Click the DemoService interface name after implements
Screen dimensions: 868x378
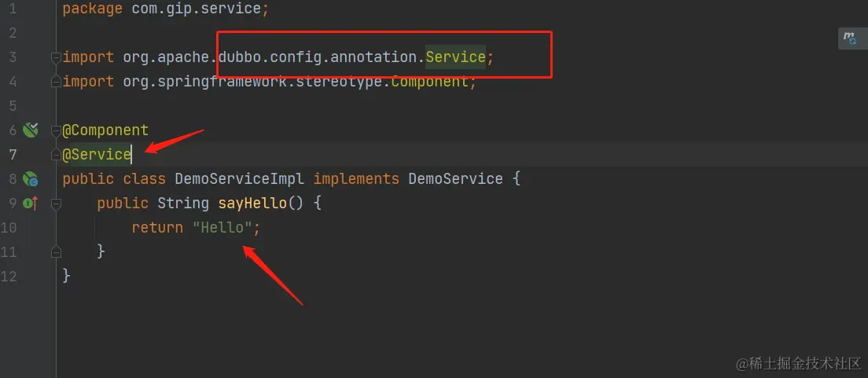point(455,178)
